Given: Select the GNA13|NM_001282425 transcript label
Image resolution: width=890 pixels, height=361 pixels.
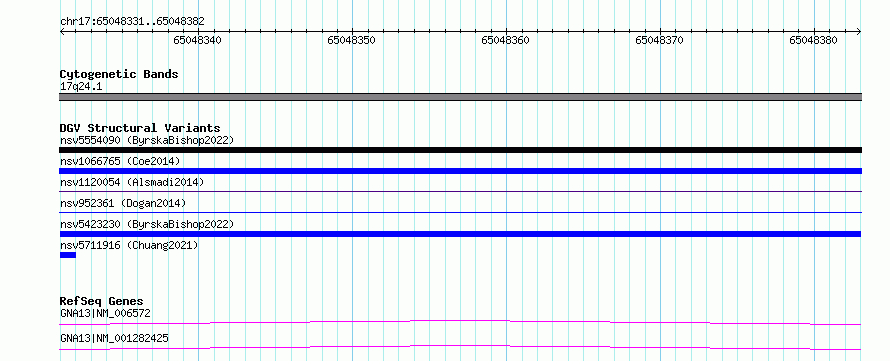Looking at the screenshot, I should tap(114, 338).
